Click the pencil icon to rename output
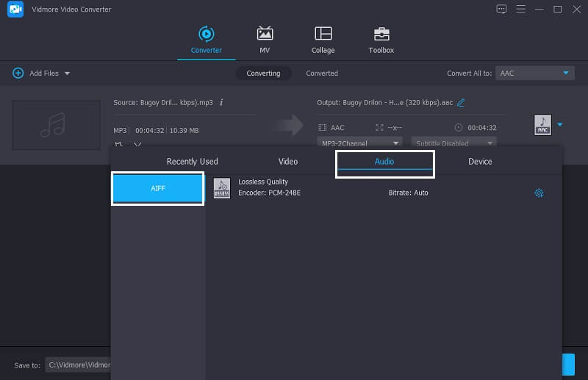 click(461, 102)
